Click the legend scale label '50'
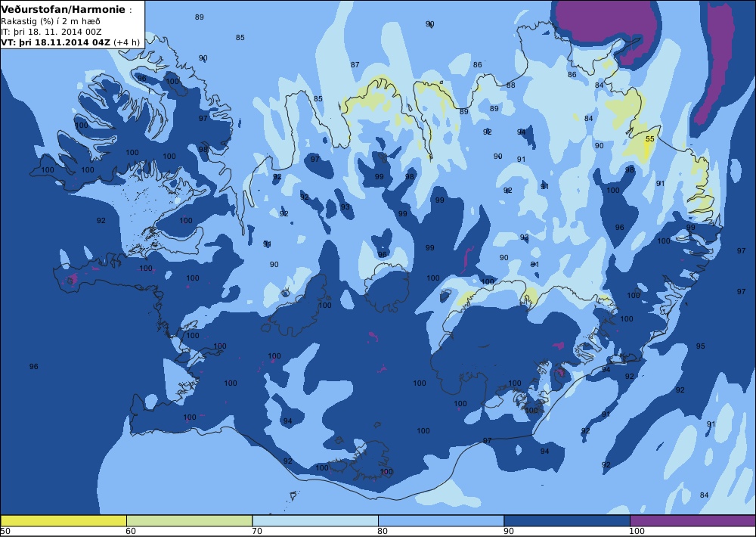The height and width of the screenshot is (537, 756). click(5, 531)
